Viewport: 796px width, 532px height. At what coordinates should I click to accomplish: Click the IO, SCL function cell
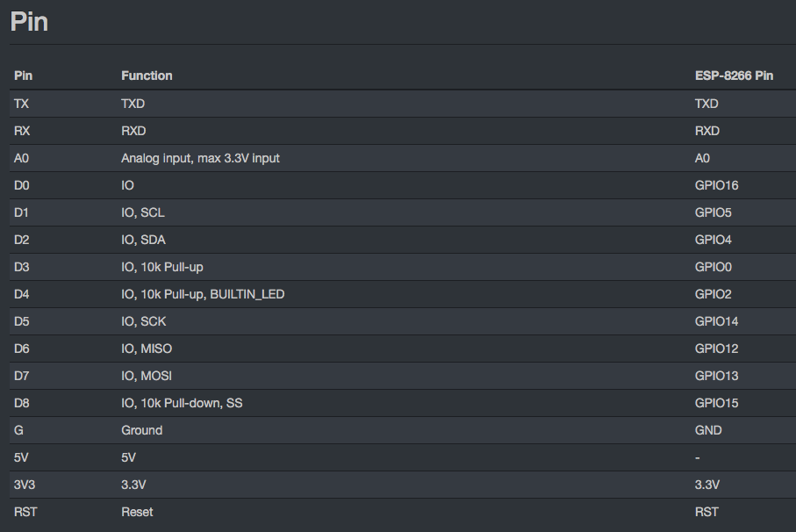point(143,212)
